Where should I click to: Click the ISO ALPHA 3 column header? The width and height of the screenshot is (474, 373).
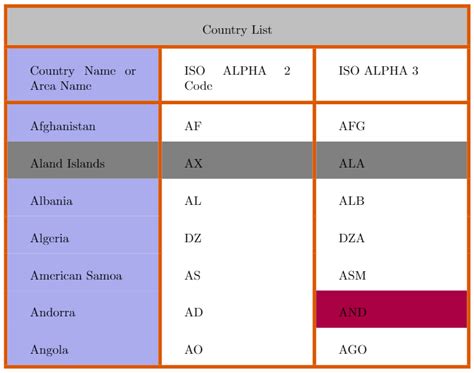click(x=392, y=75)
